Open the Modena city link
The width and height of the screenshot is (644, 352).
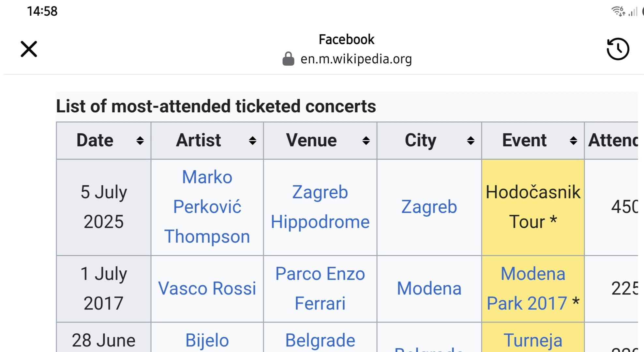pyautogui.click(x=429, y=288)
